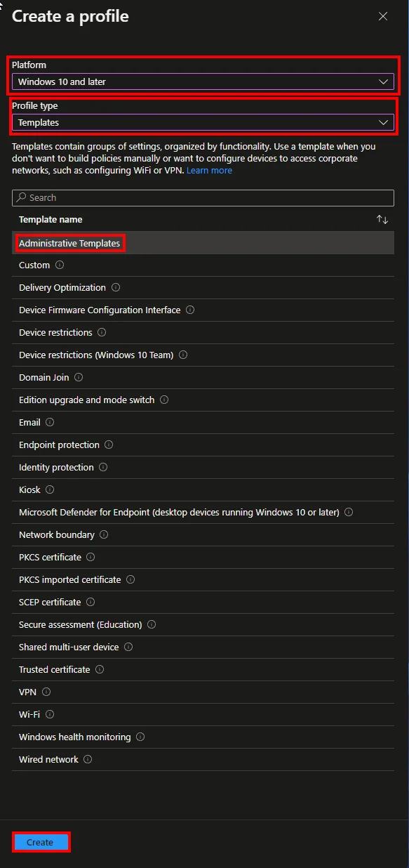Close the Create a profile pane
Image resolution: width=409 pixels, height=868 pixels.
(x=383, y=16)
